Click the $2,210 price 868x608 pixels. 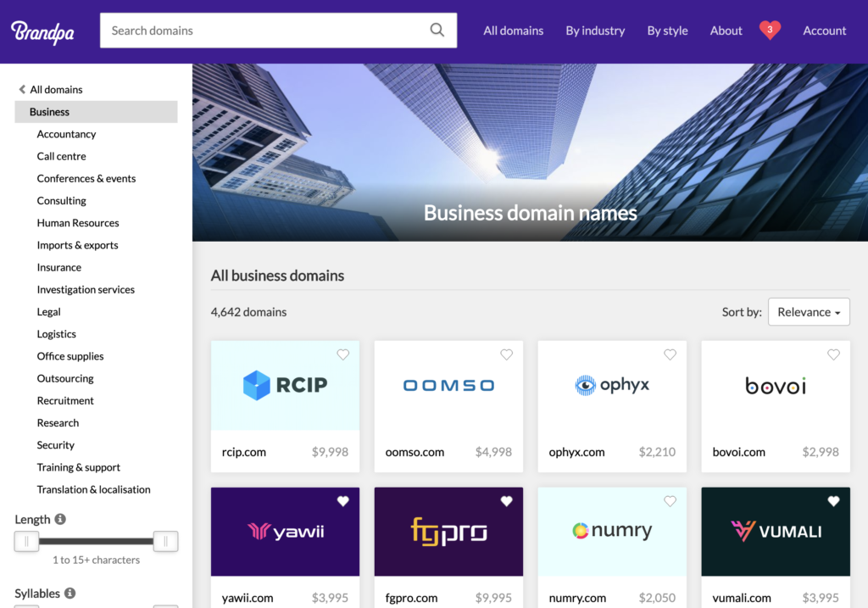657,452
